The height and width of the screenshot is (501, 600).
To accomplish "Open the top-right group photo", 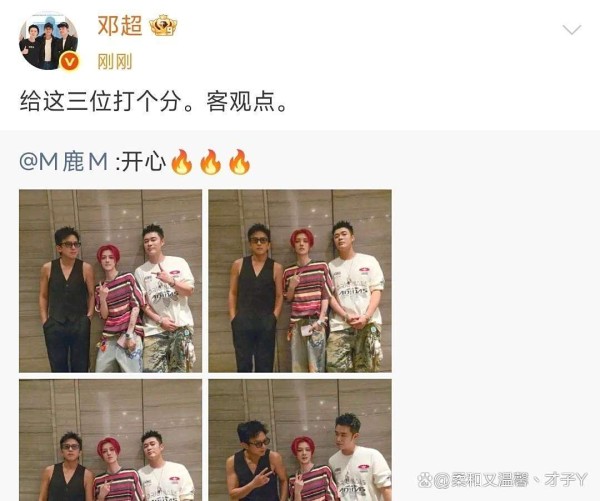I will click(300, 281).
